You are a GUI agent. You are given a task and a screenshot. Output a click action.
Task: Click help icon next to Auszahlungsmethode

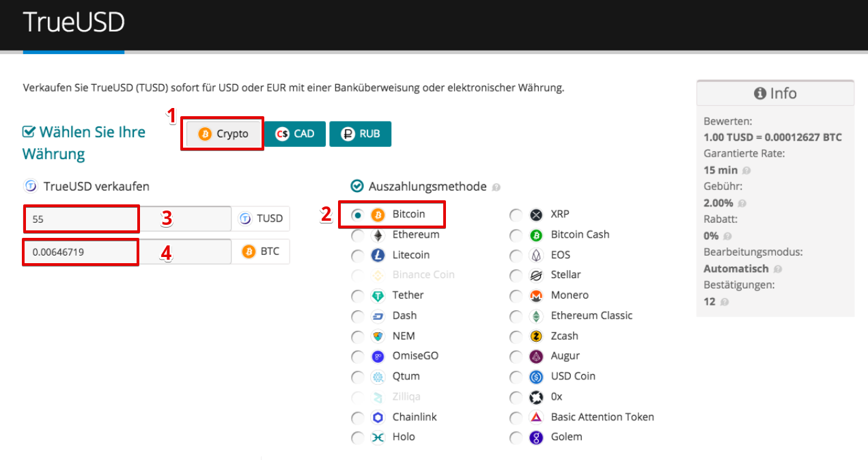point(496,187)
